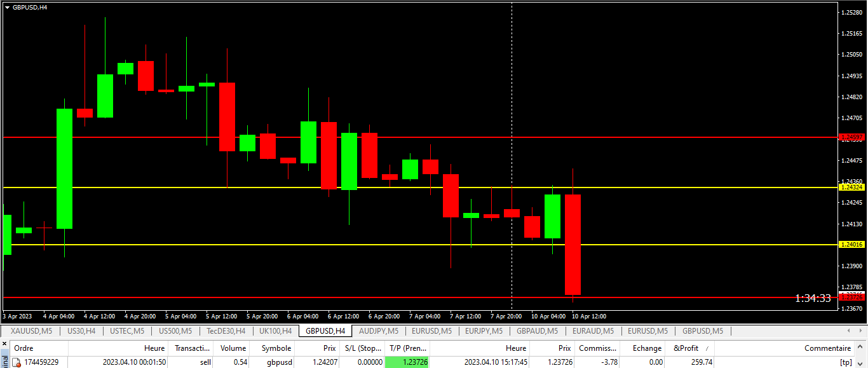
Task: Click the green-highlighted T/P value 1.23726
Action: (x=407, y=362)
